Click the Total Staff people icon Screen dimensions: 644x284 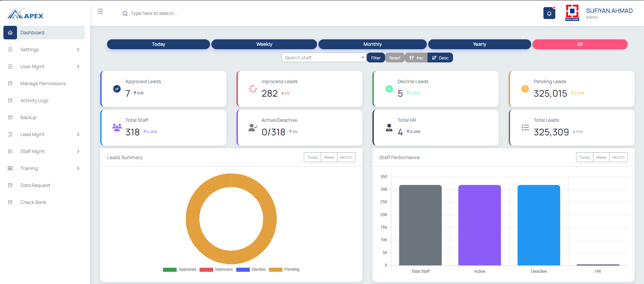pos(117,128)
